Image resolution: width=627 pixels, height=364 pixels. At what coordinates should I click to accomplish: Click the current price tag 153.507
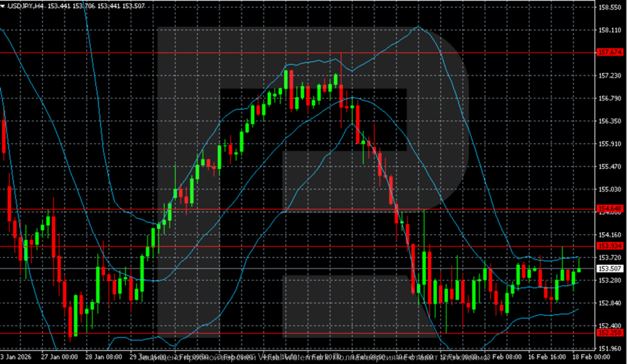pyautogui.click(x=610, y=268)
